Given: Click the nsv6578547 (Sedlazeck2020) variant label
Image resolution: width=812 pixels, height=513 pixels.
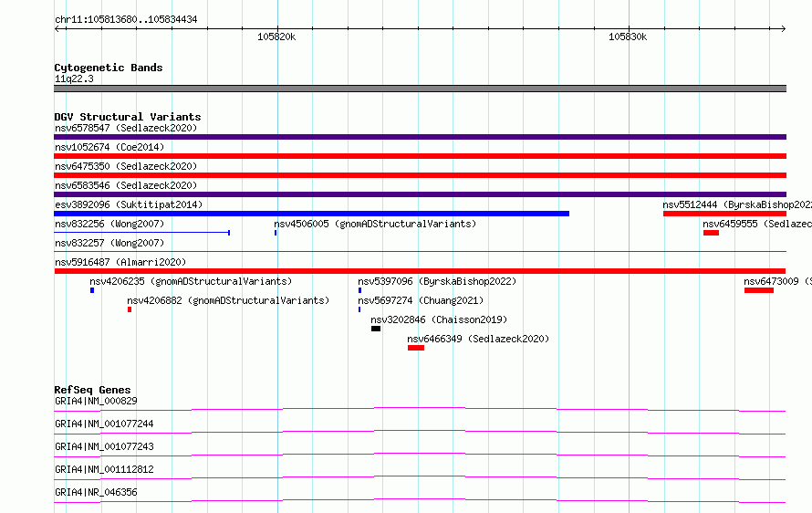Looking at the screenshot, I should [126, 128].
